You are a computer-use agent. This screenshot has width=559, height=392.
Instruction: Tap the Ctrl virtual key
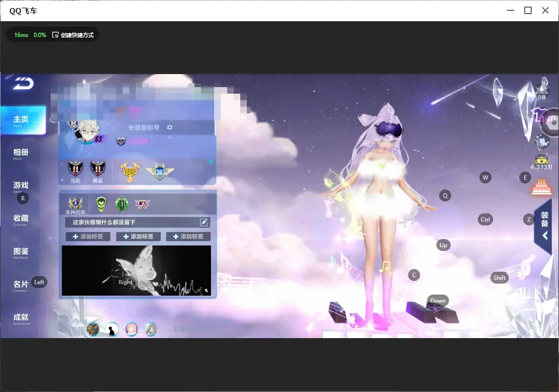click(485, 219)
